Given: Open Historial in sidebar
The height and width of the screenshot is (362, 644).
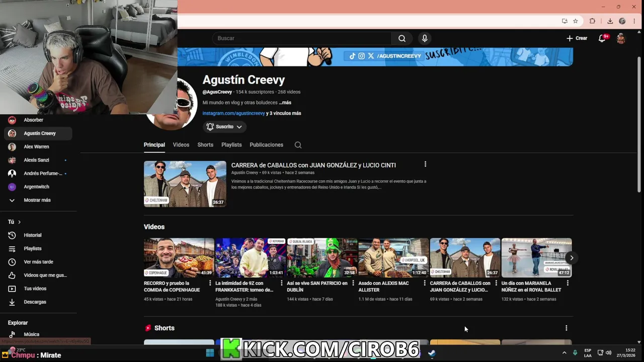Looking at the screenshot, I should [38, 235].
